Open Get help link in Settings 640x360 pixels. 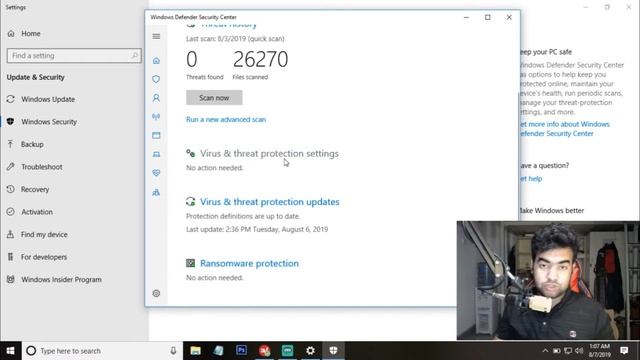click(x=531, y=179)
